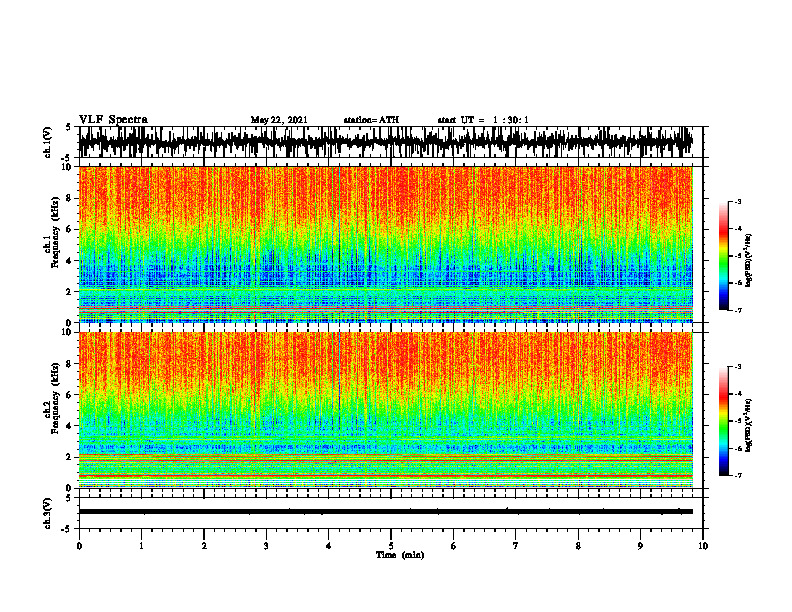Click the ch.2 color scale units label
Viewport: 792px width, 612px height.
pyautogui.click(x=748, y=426)
